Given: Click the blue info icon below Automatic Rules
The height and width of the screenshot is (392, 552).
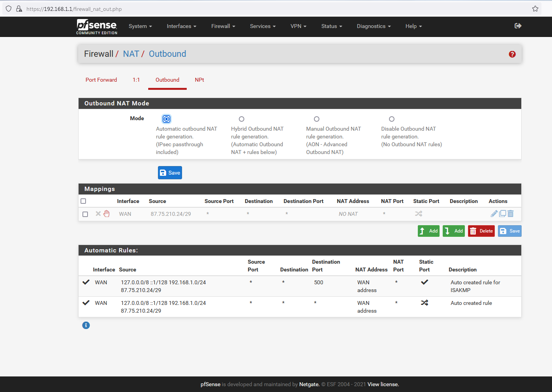Looking at the screenshot, I should point(86,325).
